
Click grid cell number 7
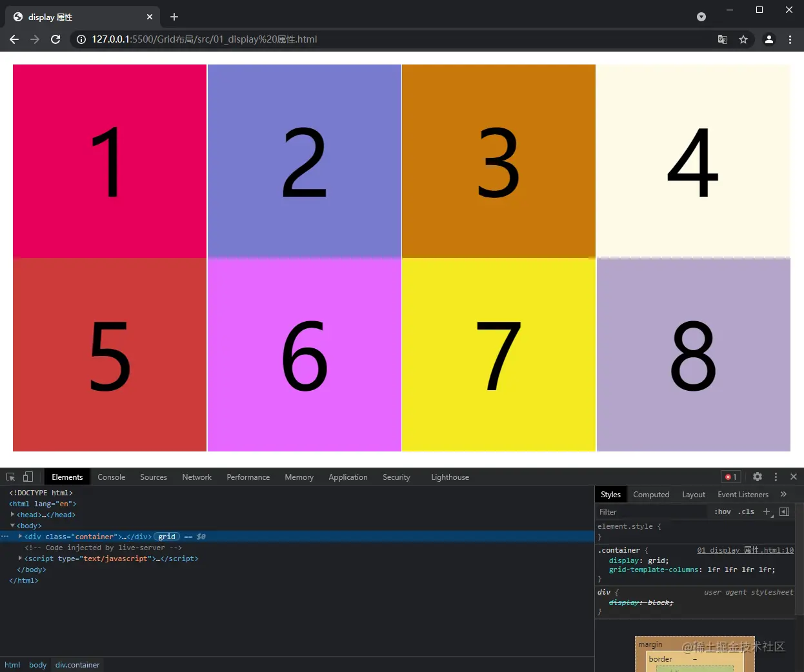pos(499,355)
